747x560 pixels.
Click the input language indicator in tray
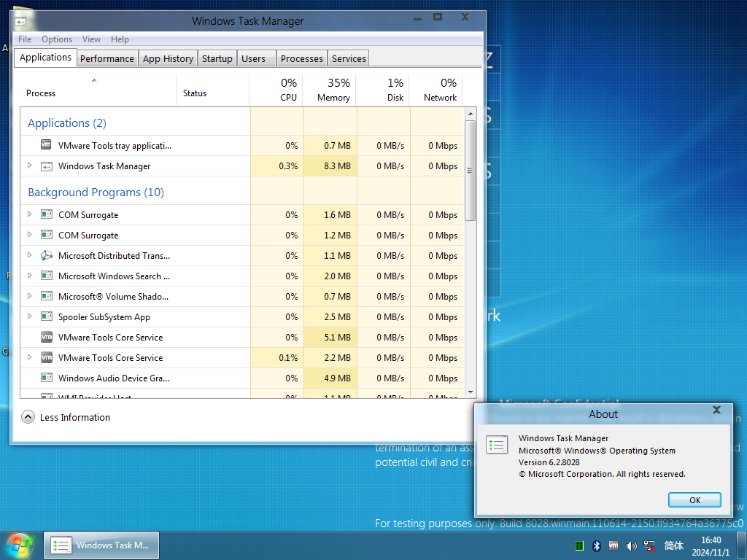[673, 545]
